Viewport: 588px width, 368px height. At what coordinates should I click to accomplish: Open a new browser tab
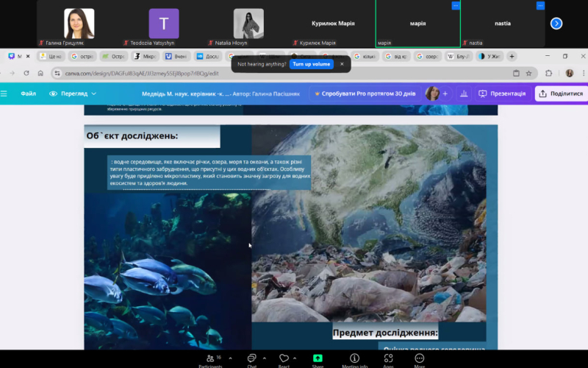click(x=512, y=57)
